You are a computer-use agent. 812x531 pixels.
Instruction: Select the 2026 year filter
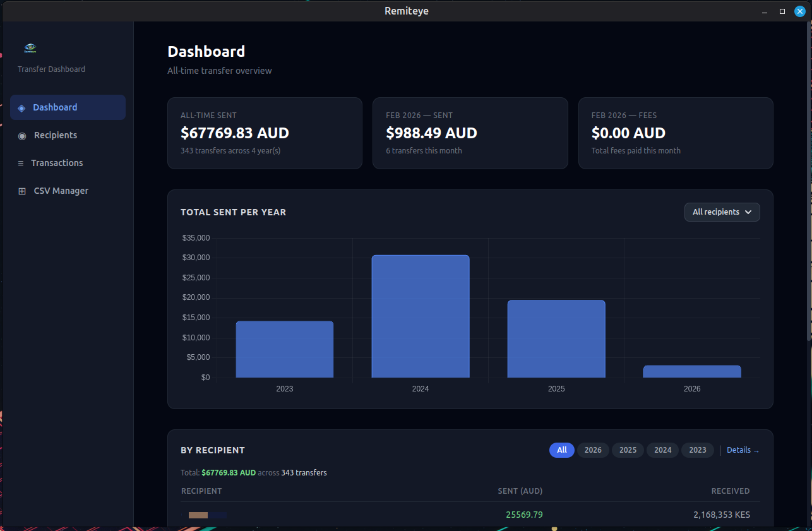(593, 450)
